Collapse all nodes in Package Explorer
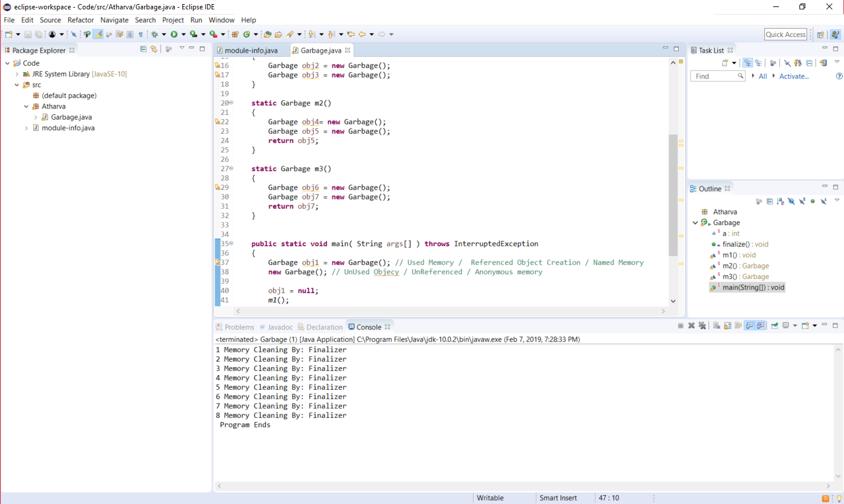The width and height of the screenshot is (844, 504). coord(144,49)
